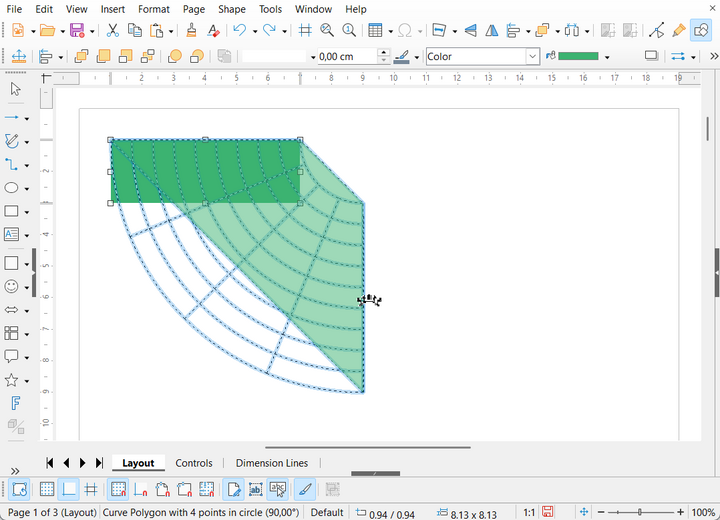Select the Ellipse drawing tool
This screenshot has width=720, height=520.
coord(12,188)
